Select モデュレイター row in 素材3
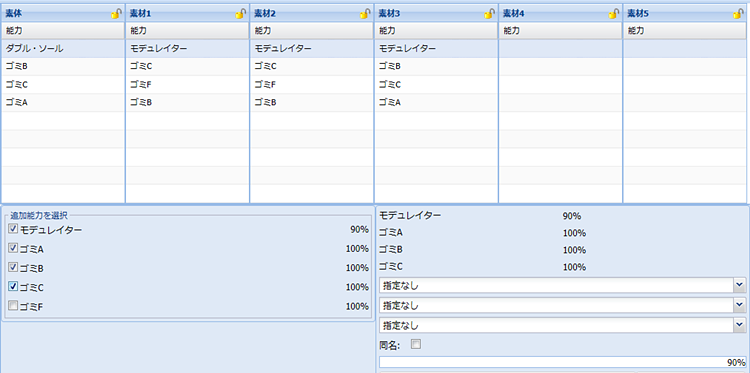750x373 pixels. click(x=436, y=49)
